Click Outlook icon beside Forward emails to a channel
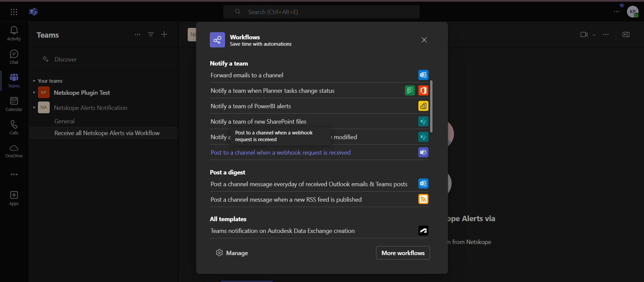The image size is (644, 282). [x=423, y=75]
